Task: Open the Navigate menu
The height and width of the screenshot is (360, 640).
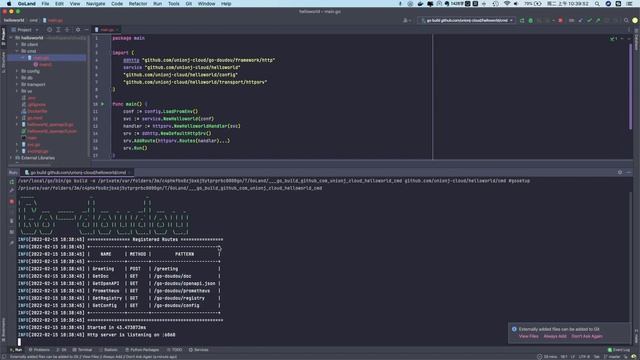Action: [x=96, y=4]
